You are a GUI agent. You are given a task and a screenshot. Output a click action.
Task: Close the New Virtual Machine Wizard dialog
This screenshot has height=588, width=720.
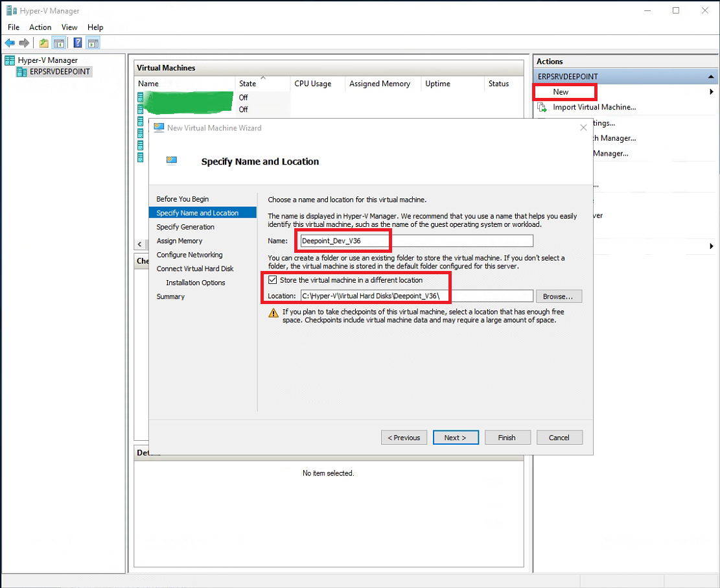pos(583,128)
